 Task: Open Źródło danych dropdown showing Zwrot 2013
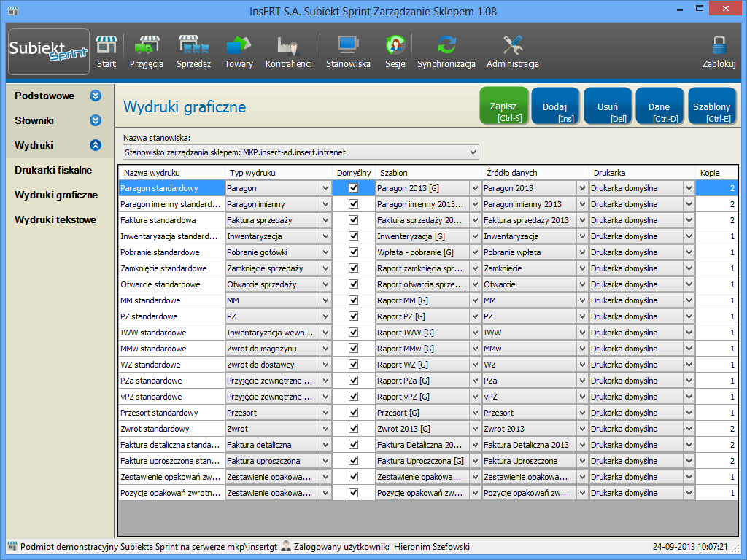tap(582, 429)
